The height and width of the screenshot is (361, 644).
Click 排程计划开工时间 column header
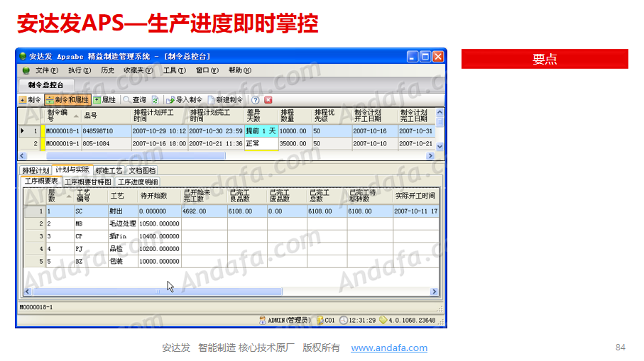(159, 116)
